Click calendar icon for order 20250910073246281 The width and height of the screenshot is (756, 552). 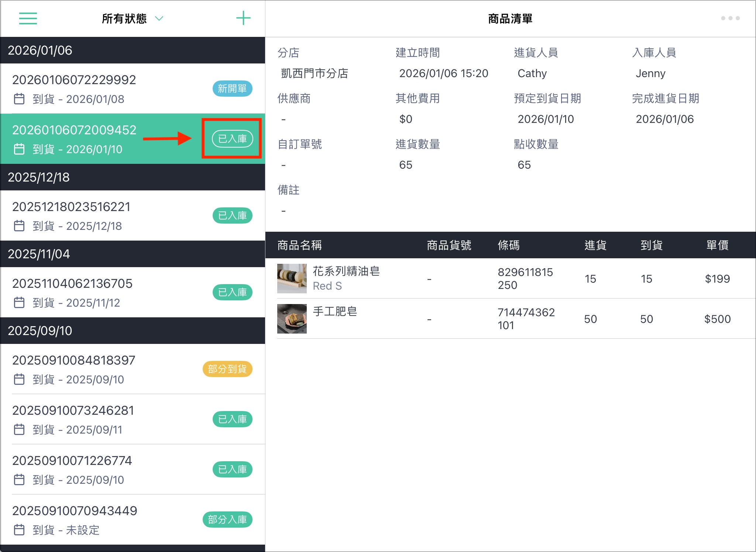pyautogui.click(x=19, y=429)
